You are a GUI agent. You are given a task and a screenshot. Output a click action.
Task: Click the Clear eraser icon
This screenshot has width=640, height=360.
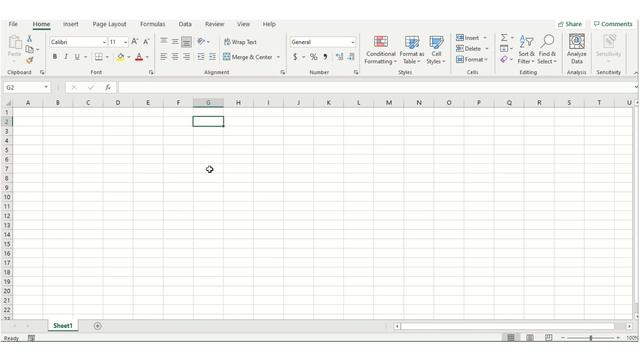click(x=504, y=60)
